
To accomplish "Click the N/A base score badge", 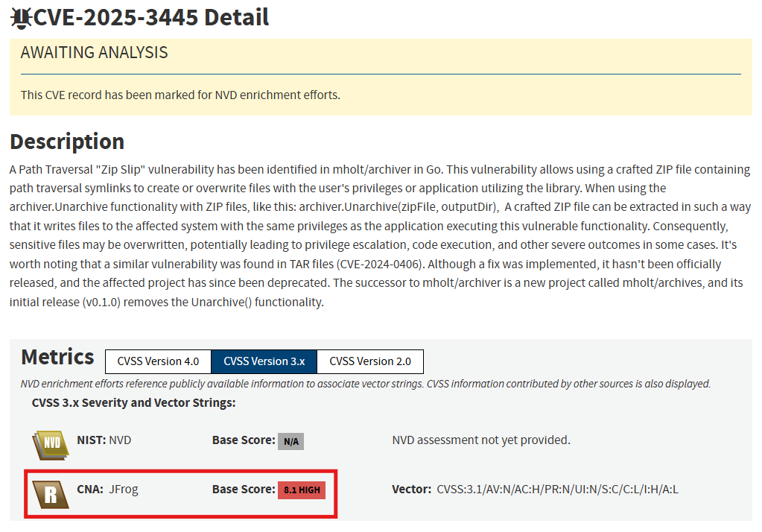I will (290, 441).
